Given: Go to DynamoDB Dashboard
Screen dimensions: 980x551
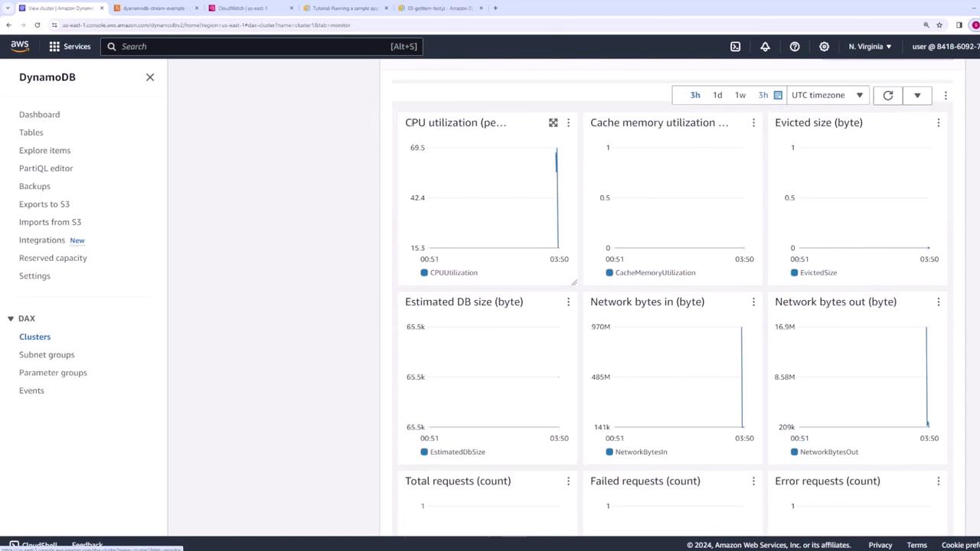Looking at the screenshot, I should point(39,115).
